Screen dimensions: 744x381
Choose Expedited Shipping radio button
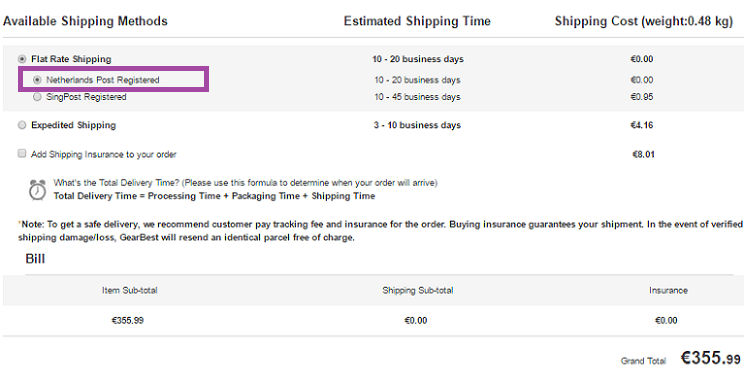[x=22, y=125]
